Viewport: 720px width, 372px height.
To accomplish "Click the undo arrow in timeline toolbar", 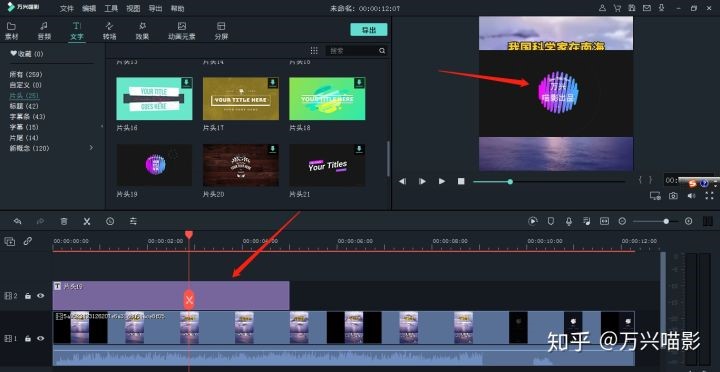I will coord(17,221).
